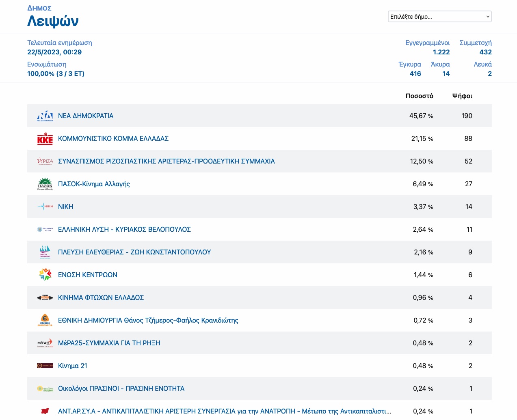517x420 pixels.
Task: Click the '21,15 %' percentage cell
Action: 422,138
